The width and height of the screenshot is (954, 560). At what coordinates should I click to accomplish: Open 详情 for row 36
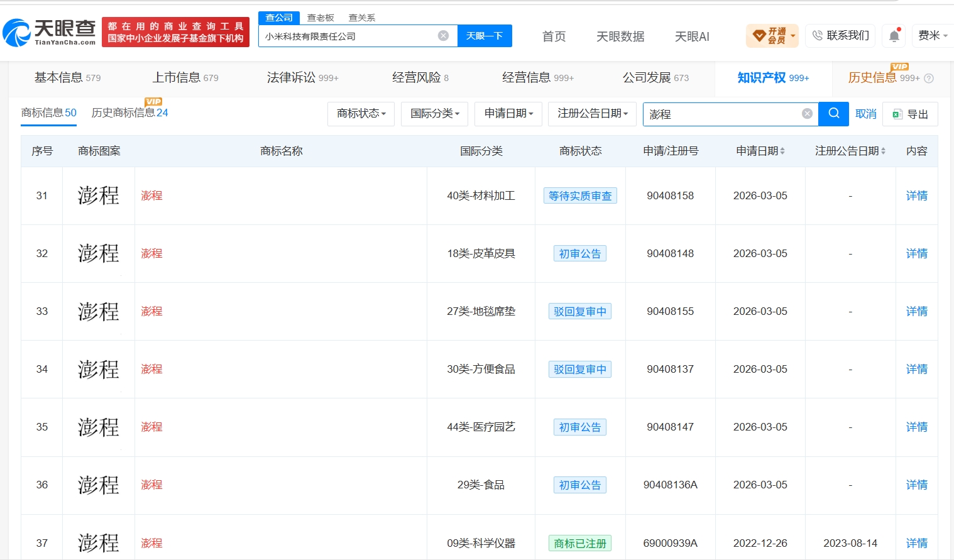[917, 485]
